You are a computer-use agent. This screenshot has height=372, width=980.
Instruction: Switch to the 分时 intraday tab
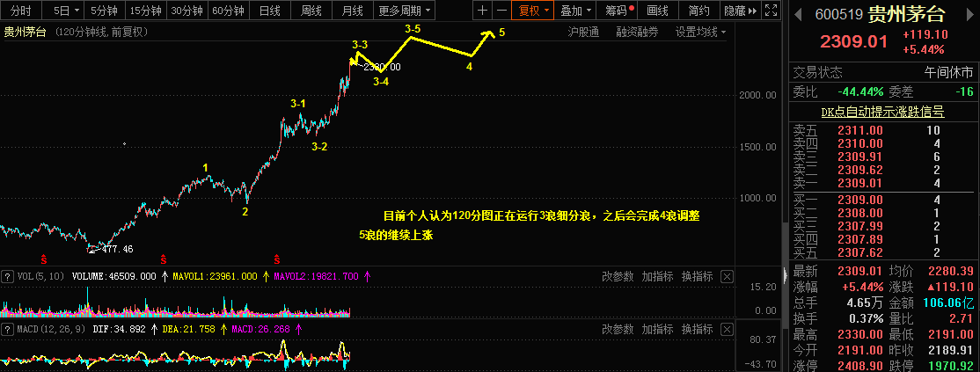point(21,10)
